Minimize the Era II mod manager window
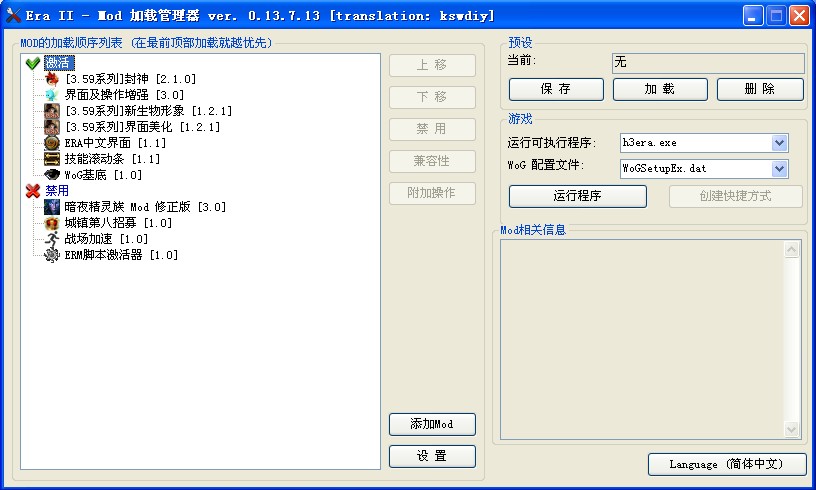 [753, 16]
